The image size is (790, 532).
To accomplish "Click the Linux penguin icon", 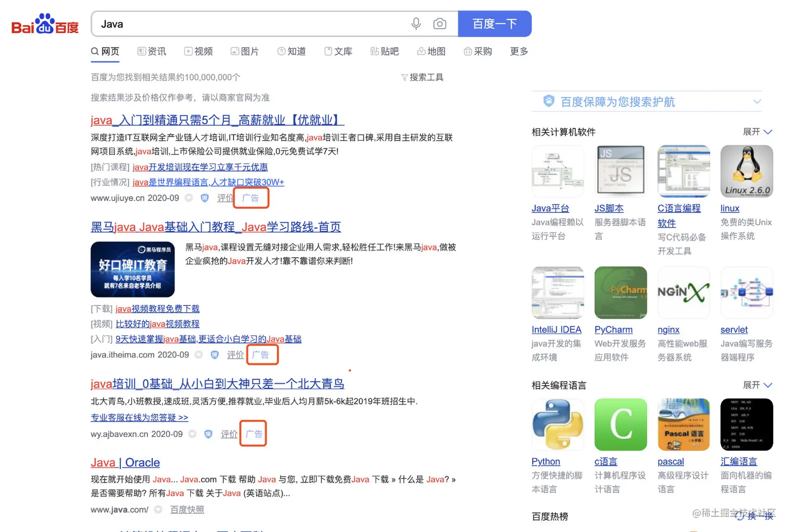I will coord(747,171).
